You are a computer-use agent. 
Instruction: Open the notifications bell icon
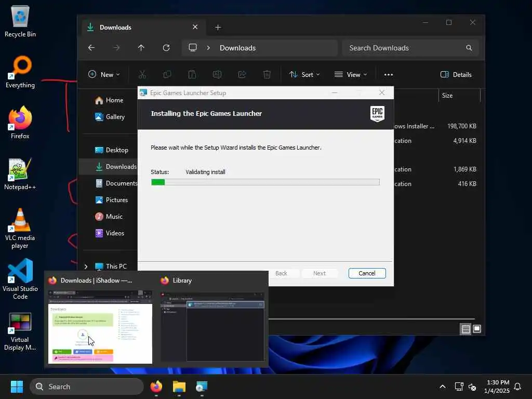[x=517, y=387]
